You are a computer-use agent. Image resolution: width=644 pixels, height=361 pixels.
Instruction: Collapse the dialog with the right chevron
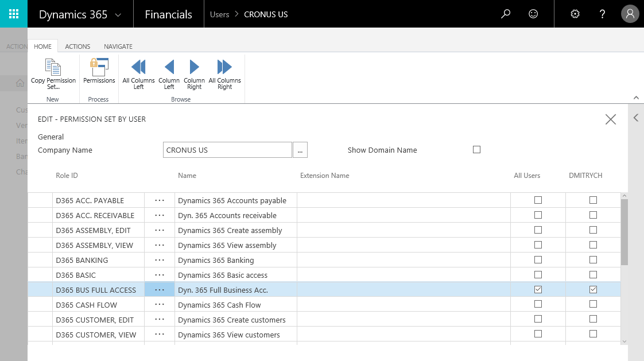pyautogui.click(x=635, y=117)
